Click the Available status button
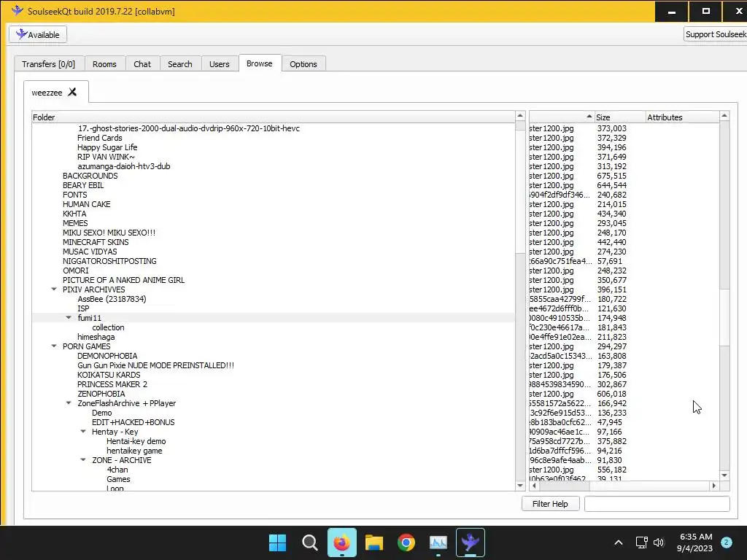 click(38, 34)
